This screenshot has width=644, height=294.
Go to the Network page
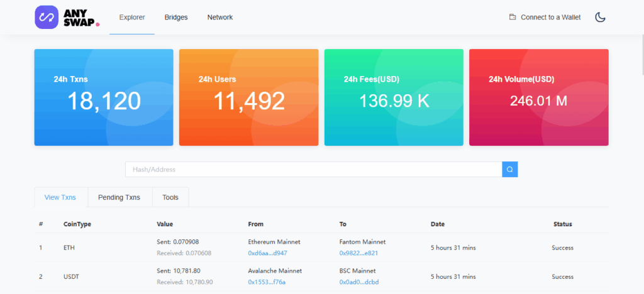220,17
